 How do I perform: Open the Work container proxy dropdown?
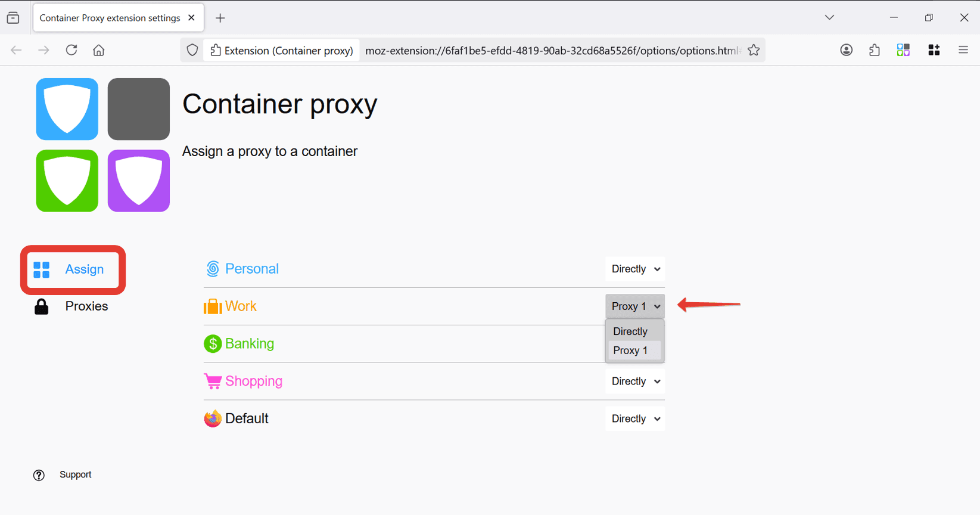635,306
